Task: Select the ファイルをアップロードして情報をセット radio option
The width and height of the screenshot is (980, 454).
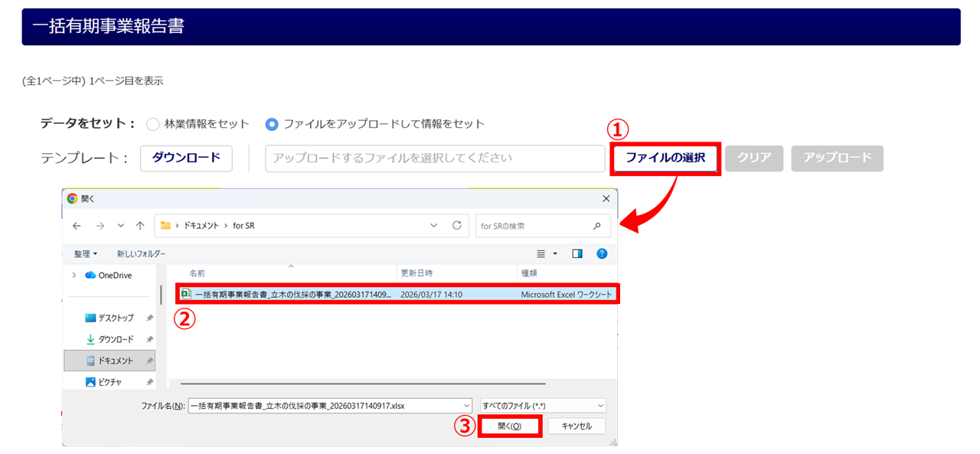Action: point(271,124)
